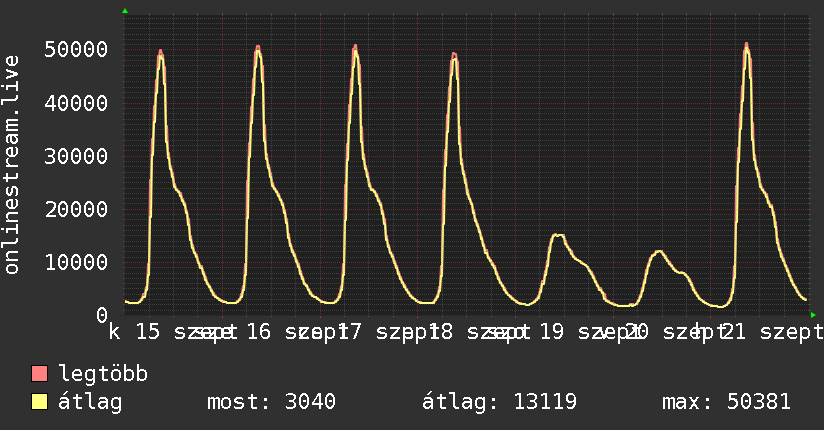Click the '19 szept' x-axis label

590,332
